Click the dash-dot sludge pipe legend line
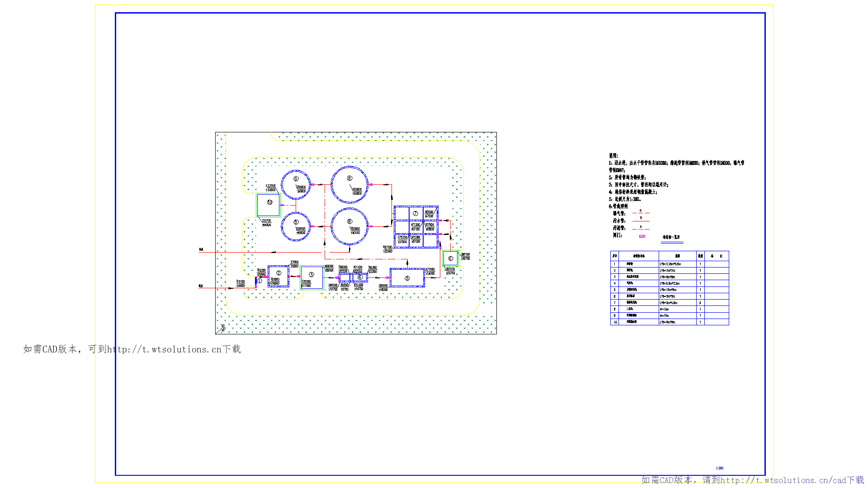Image resolution: width=868 pixels, height=488 pixels. coord(641,229)
